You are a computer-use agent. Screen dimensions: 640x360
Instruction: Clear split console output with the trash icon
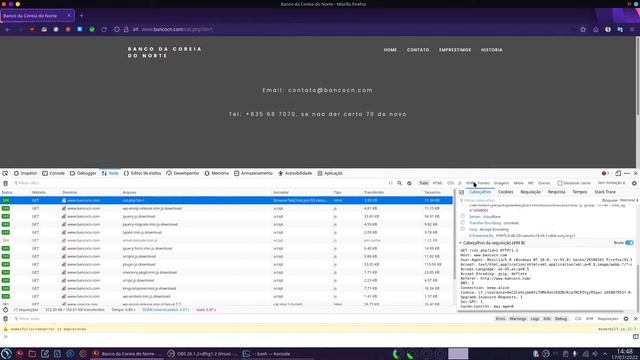coord(5,319)
